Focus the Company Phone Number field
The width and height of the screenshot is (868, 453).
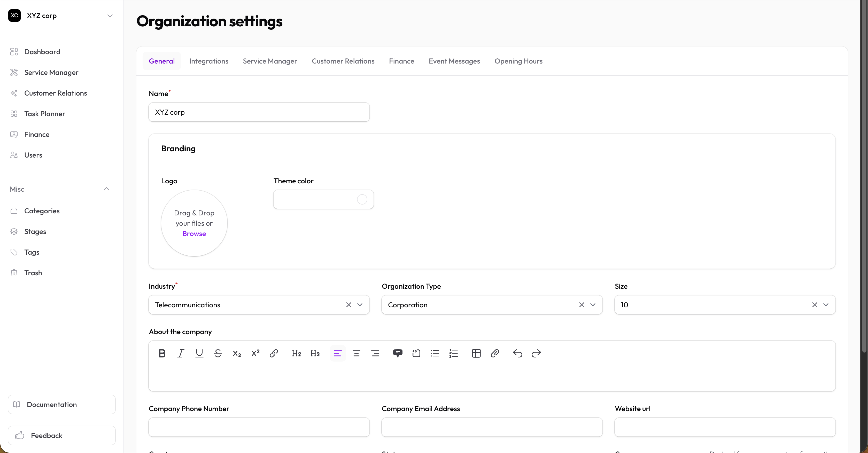point(259,427)
